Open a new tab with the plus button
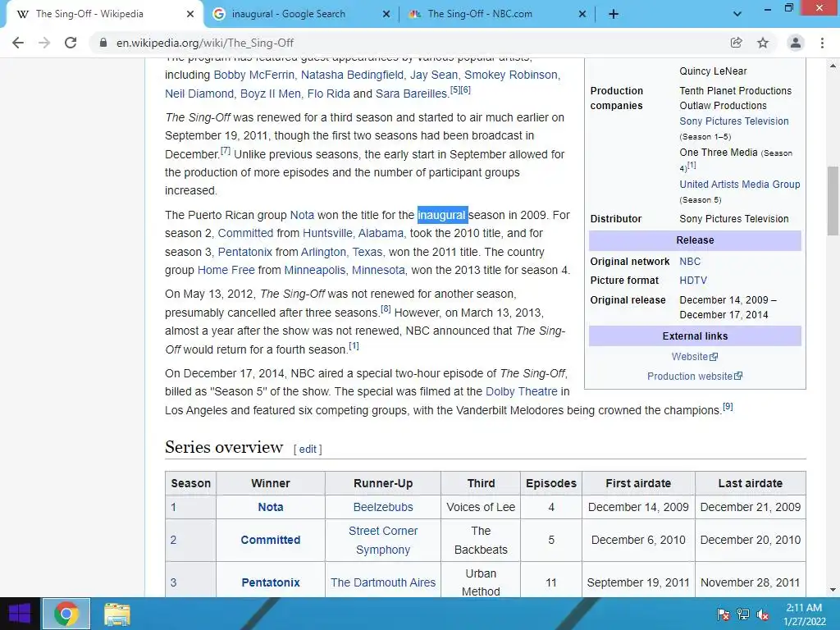 614,14
